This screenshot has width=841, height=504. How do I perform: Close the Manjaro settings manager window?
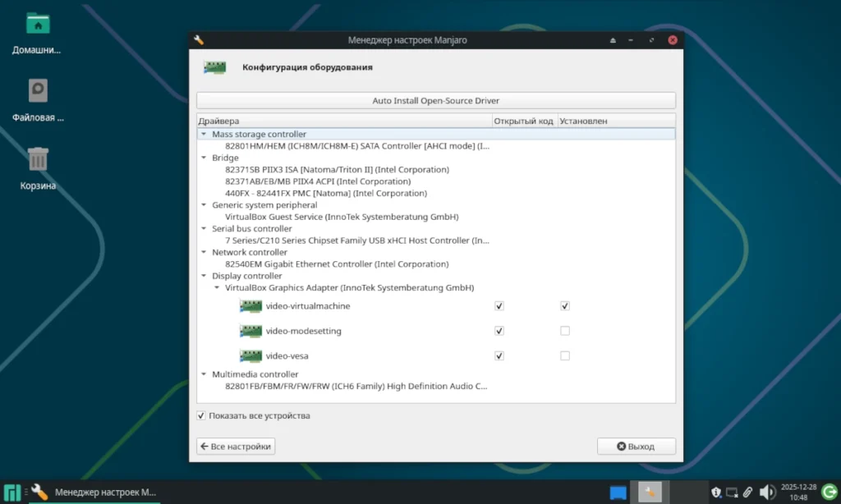(x=673, y=40)
